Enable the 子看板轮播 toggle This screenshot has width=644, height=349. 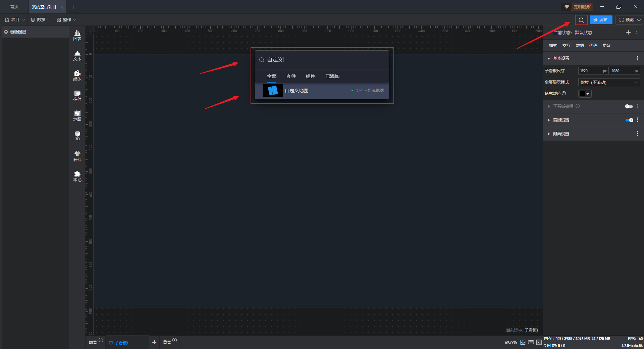tap(629, 106)
